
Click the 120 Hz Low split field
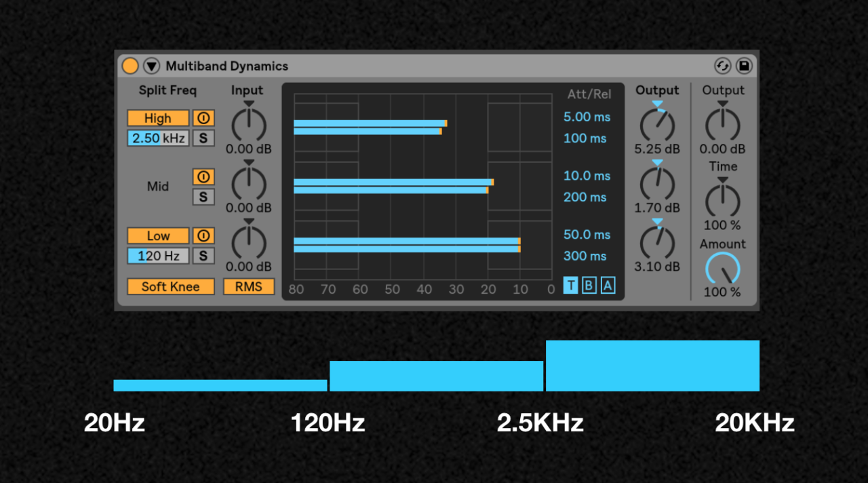[x=157, y=256]
